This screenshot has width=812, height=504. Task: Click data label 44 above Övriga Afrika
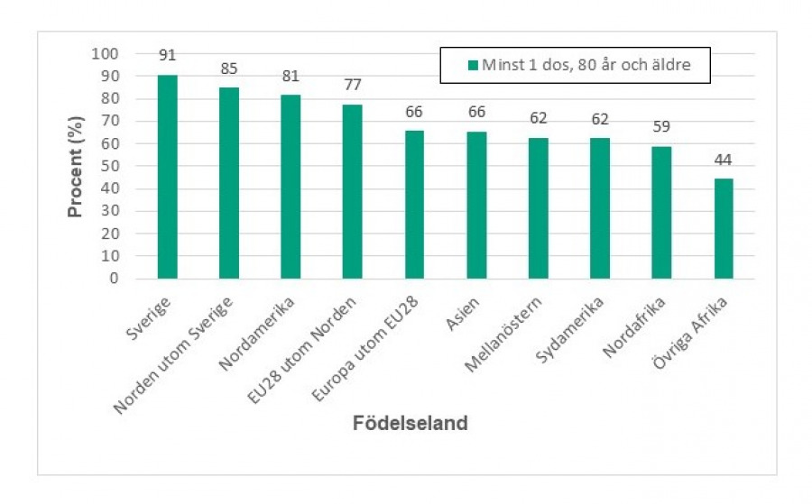click(723, 160)
